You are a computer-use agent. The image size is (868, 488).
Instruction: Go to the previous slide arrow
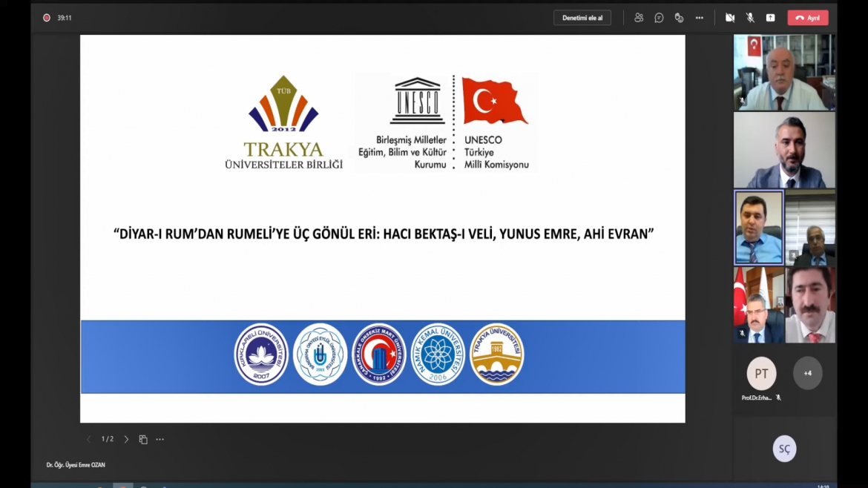pos(88,439)
